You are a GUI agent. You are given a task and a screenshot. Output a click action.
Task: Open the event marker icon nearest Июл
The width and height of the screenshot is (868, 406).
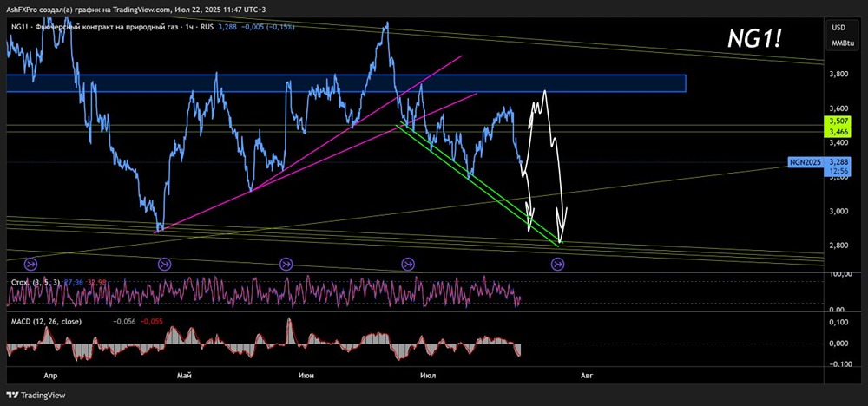408,265
